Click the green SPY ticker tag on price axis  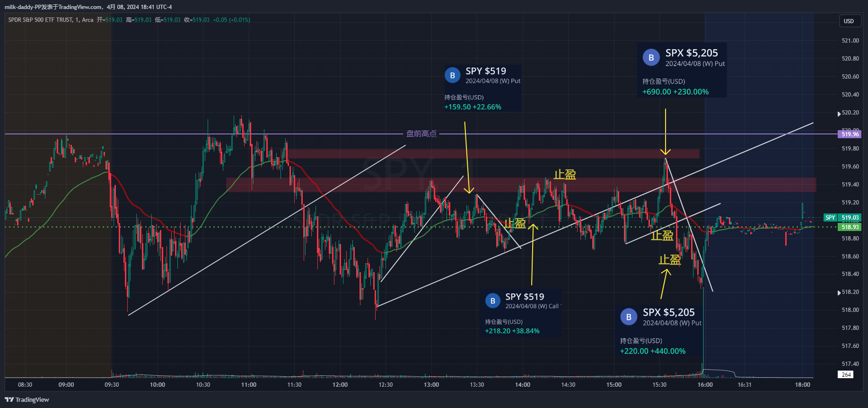pyautogui.click(x=830, y=218)
